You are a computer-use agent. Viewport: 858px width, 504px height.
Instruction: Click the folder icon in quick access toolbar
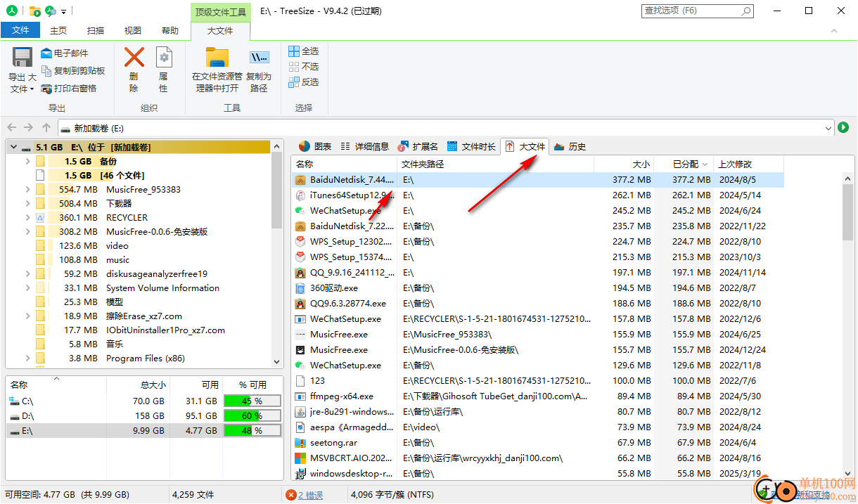coord(35,11)
